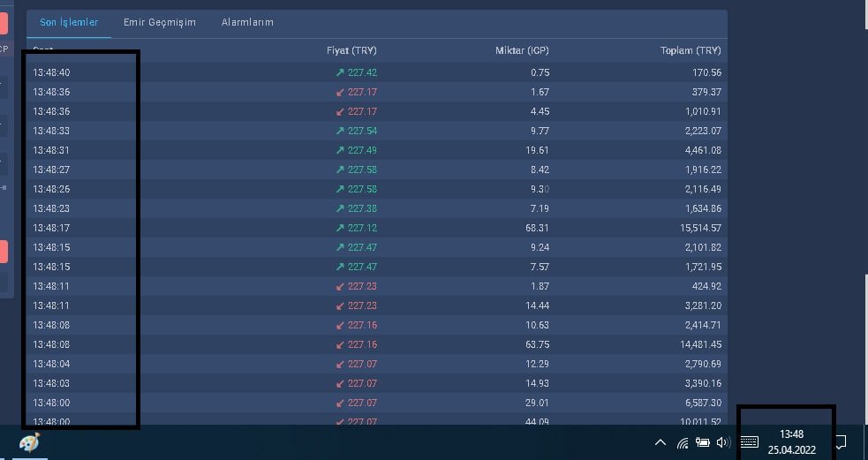Select the time cell 13:48:33
Screen dimensions: 868x460
tap(51, 131)
